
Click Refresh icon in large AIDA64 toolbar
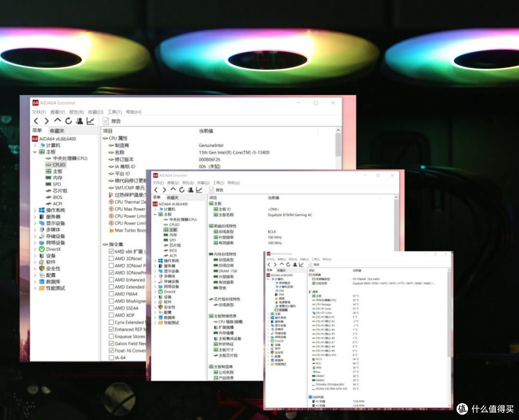click(x=69, y=121)
